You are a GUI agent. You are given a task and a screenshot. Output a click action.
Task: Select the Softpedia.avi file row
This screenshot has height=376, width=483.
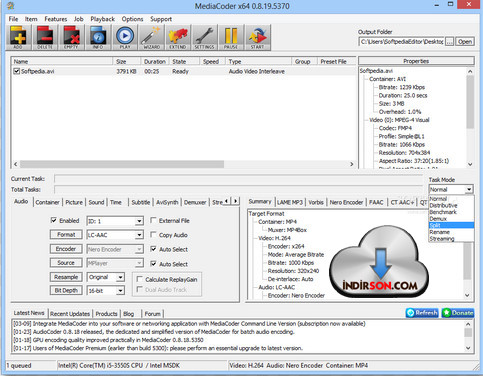click(x=184, y=71)
